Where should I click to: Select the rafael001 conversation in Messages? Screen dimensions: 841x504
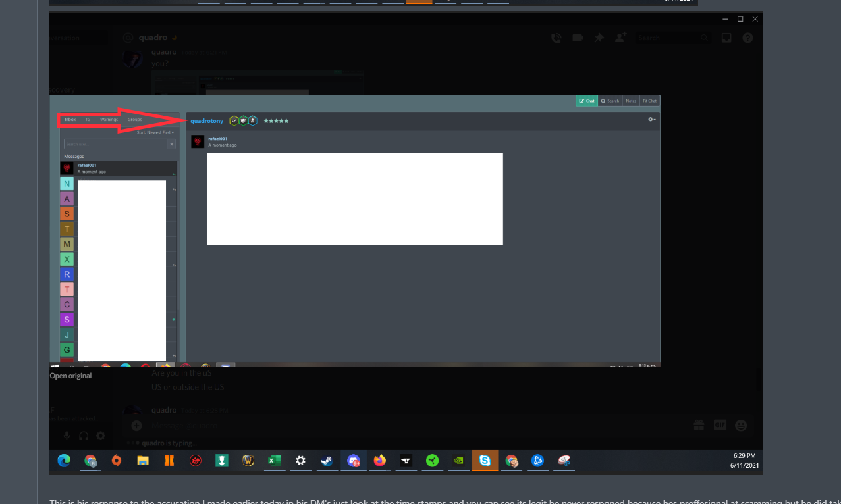click(x=119, y=168)
